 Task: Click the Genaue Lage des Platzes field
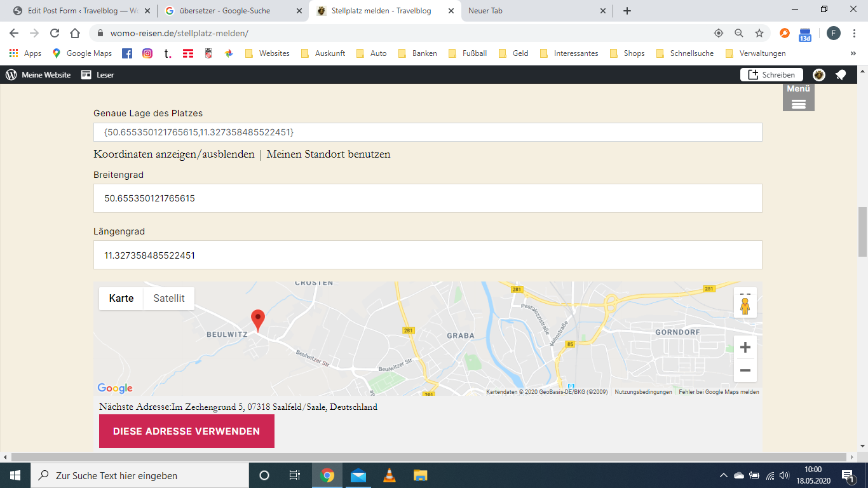pos(428,132)
